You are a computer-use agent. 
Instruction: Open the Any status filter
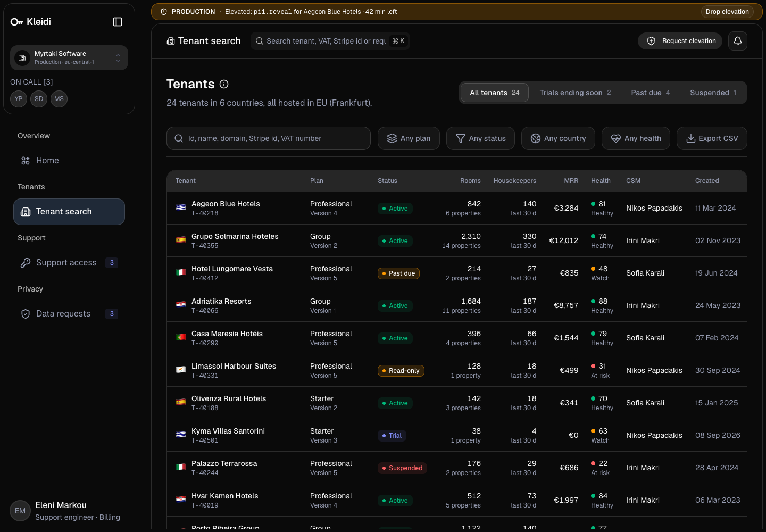pos(480,138)
